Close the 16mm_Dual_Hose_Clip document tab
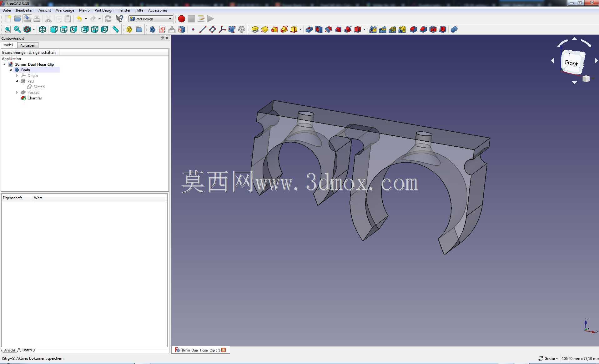599x364 pixels. pyautogui.click(x=224, y=350)
